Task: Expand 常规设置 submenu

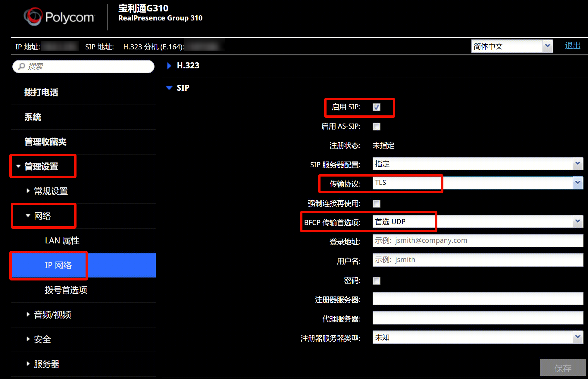Action: pyautogui.click(x=51, y=191)
